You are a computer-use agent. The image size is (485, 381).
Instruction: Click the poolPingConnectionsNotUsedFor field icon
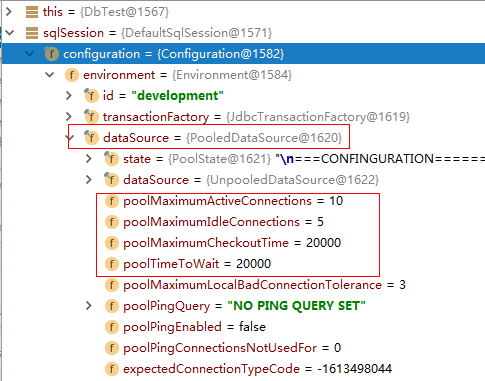click(112, 348)
